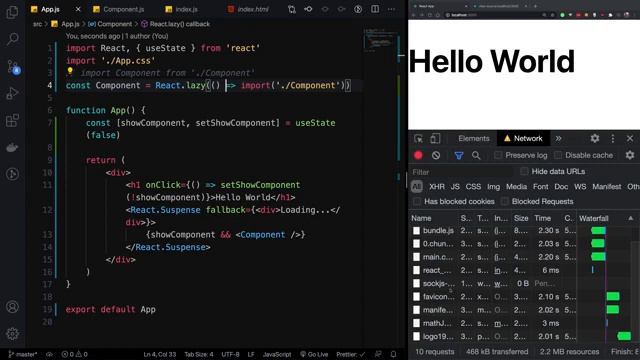The image size is (640, 360).
Task: Click the master branch status item
Action: click(x=23, y=354)
